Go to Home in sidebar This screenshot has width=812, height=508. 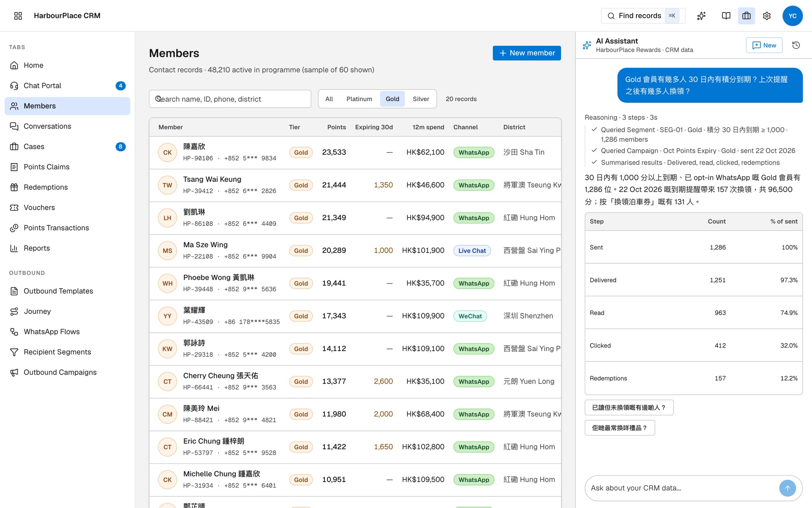click(x=68, y=65)
